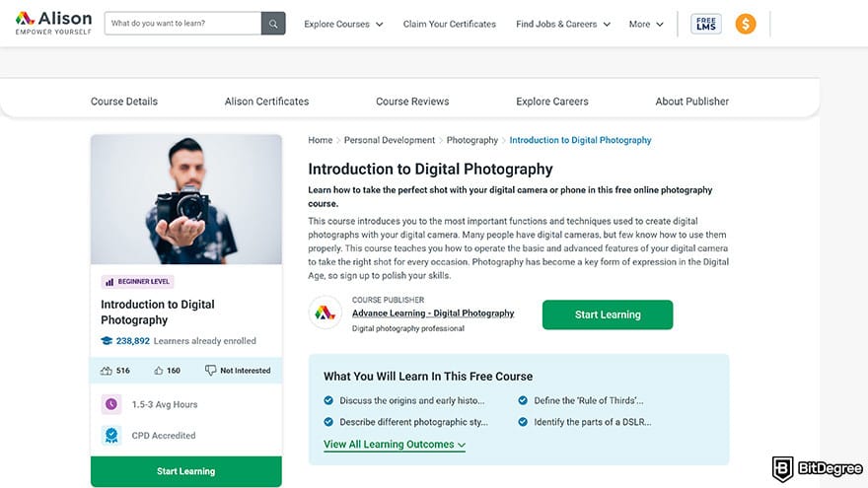Click Identify the parts of a DSLR text
868x488 pixels.
coord(593,422)
